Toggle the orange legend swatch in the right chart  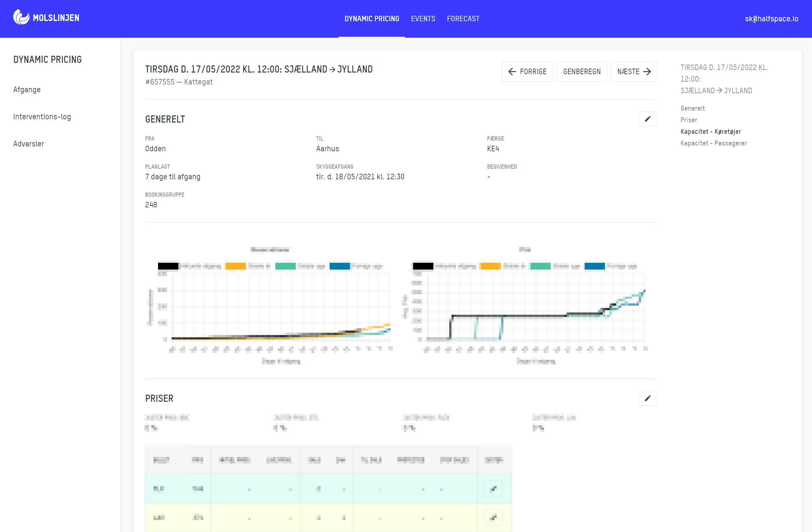(x=490, y=266)
